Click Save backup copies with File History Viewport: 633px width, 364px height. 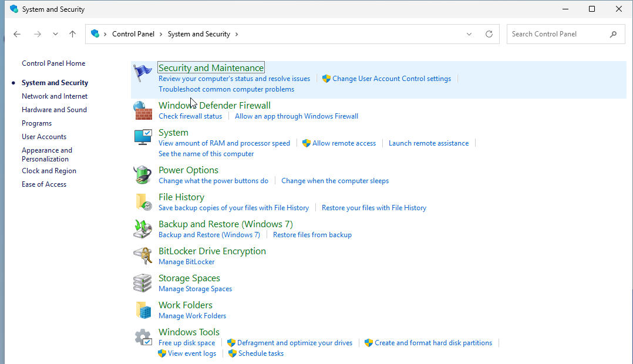click(x=233, y=208)
